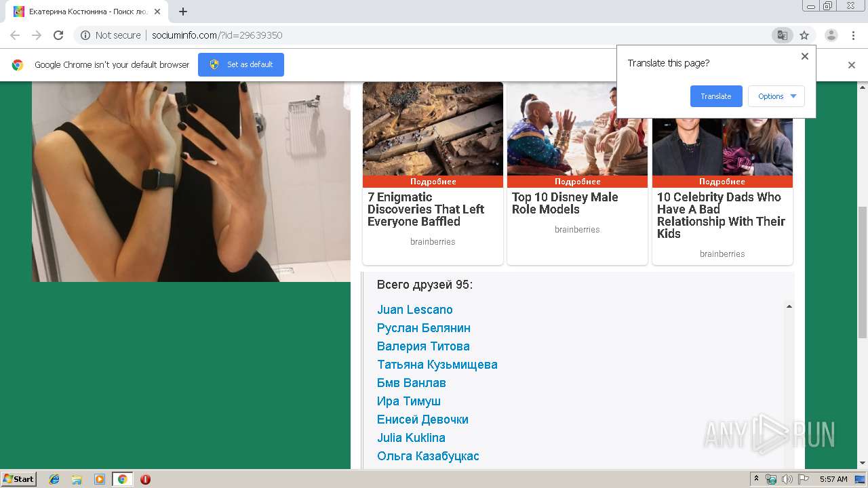The width and height of the screenshot is (868, 488).
Task: Dismiss the default browser infobar
Action: pyautogui.click(x=852, y=65)
